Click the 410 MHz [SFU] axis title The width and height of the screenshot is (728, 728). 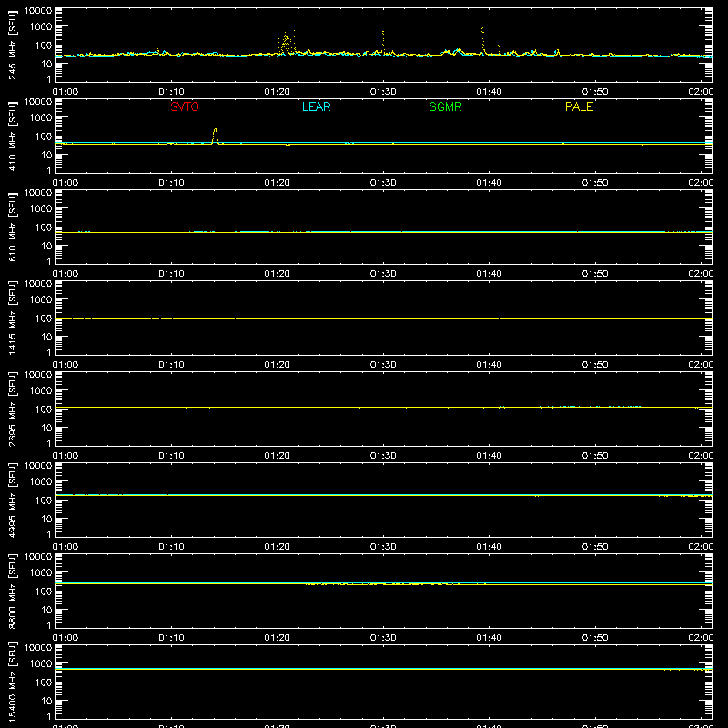tap(13, 136)
